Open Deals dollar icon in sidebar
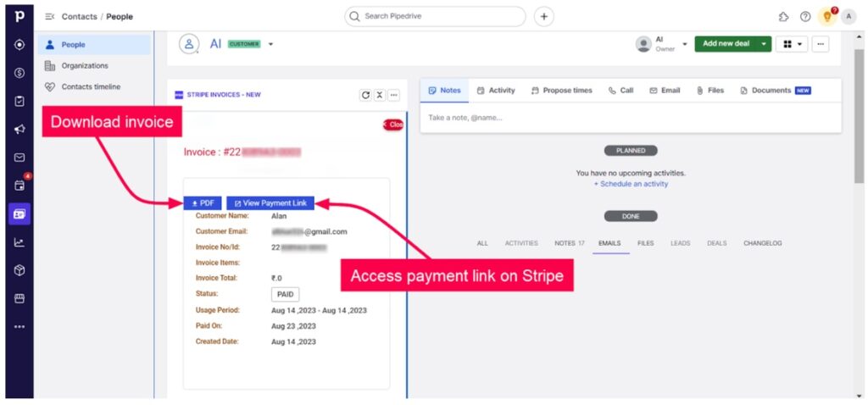Viewport: 868px width, 405px height. [x=19, y=73]
